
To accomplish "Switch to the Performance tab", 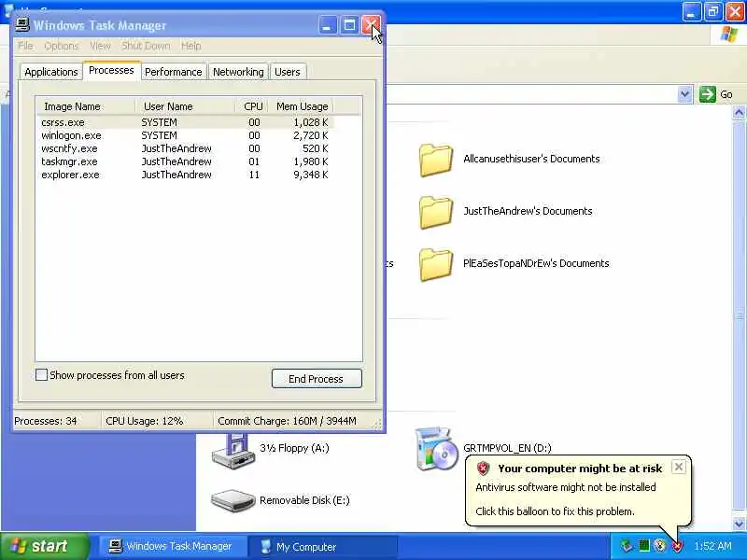I will pyautogui.click(x=174, y=72).
